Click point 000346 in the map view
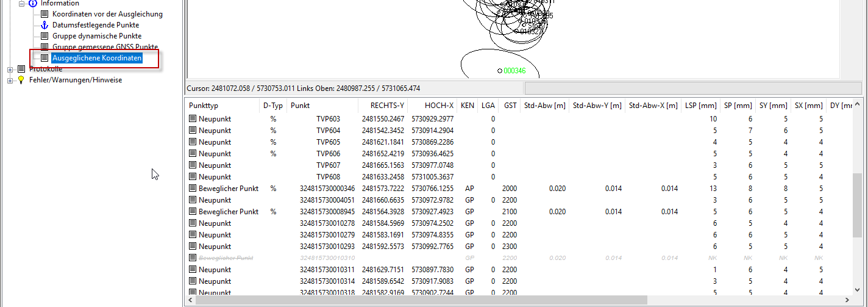This screenshot has height=307, width=868. point(500,71)
